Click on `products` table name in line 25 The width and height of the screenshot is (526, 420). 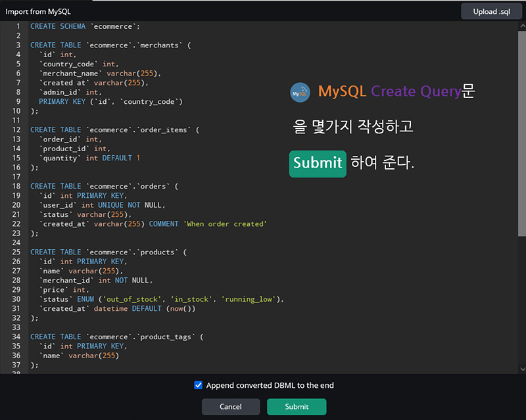click(x=157, y=252)
